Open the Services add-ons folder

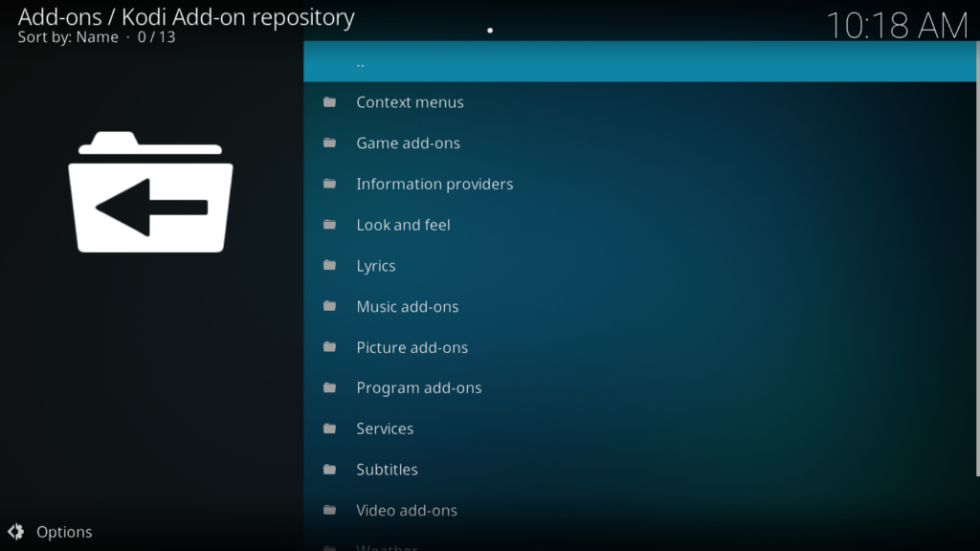pyautogui.click(x=385, y=429)
